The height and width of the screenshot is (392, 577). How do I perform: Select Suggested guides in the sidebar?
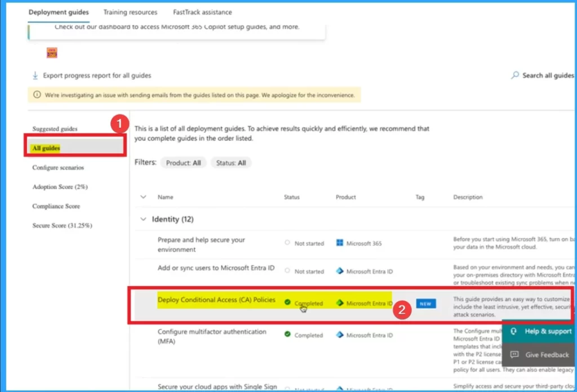pyautogui.click(x=55, y=129)
